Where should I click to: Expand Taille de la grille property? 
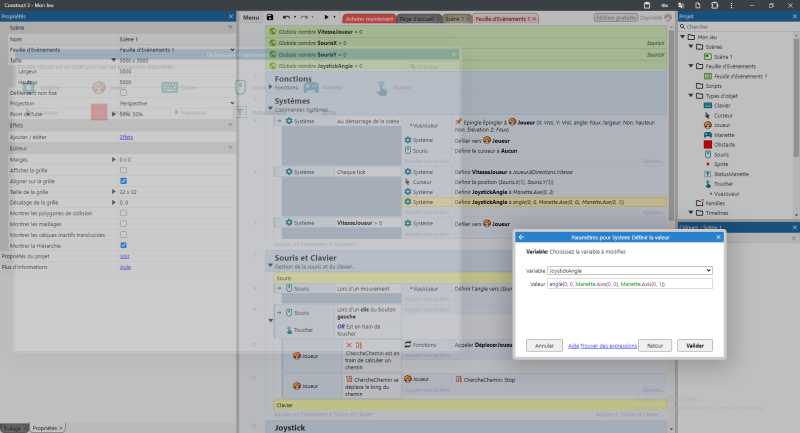tap(113, 192)
